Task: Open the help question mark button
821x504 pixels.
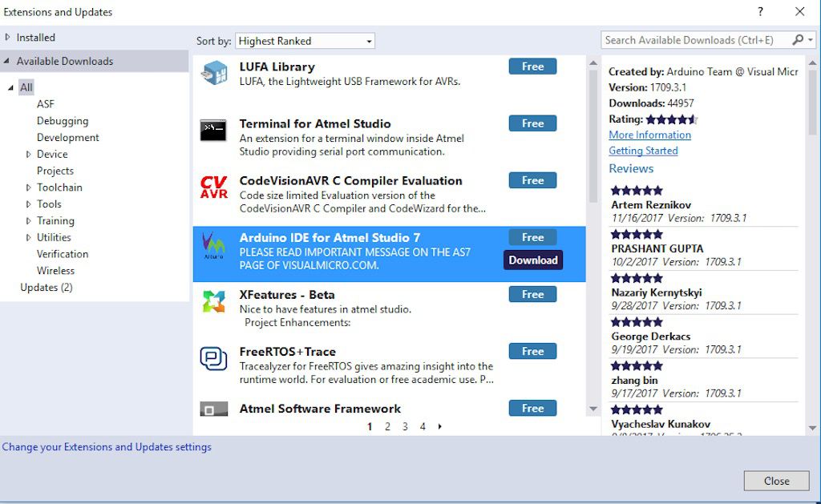Action: pyautogui.click(x=760, y=11)
